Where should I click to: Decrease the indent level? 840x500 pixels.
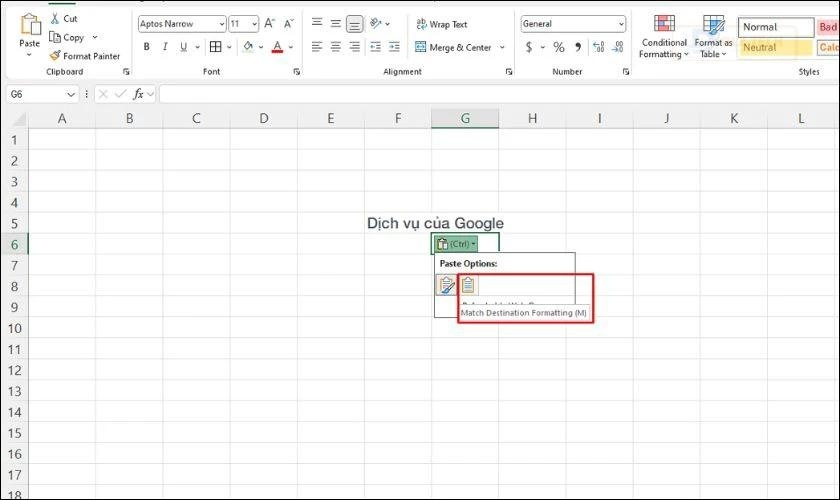(376, 47)
